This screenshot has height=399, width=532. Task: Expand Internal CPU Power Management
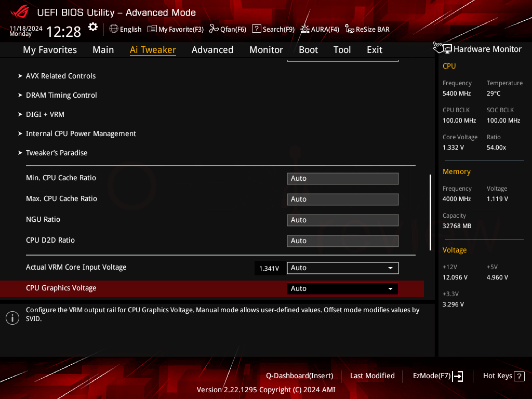81,134
